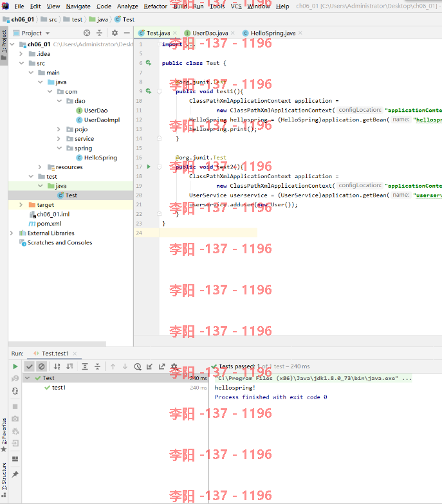Viewport: 442px width, 504px height.
Task: Open the Analyze menu
Action: click(127, 6)
